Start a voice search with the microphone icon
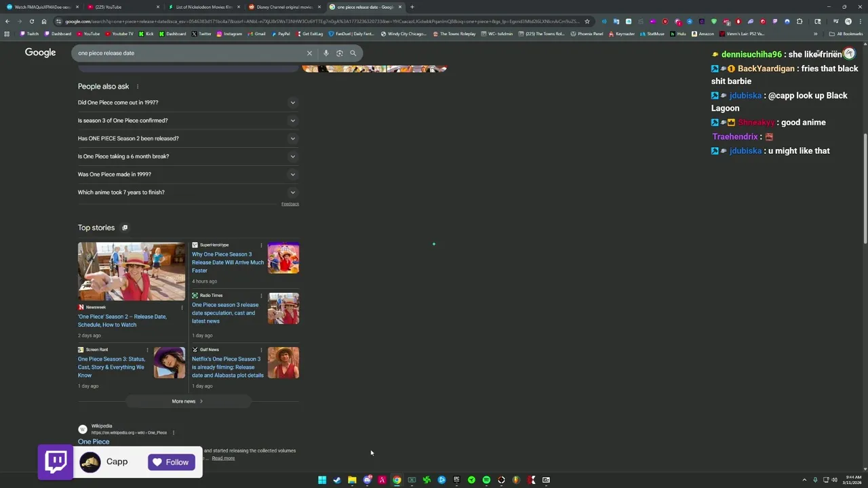868x488 pixels. pyautogui.click(x=326, y=53)
